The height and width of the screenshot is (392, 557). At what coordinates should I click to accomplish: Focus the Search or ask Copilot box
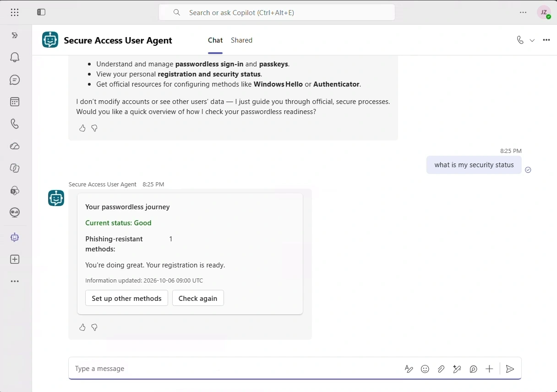click(277, 12)
